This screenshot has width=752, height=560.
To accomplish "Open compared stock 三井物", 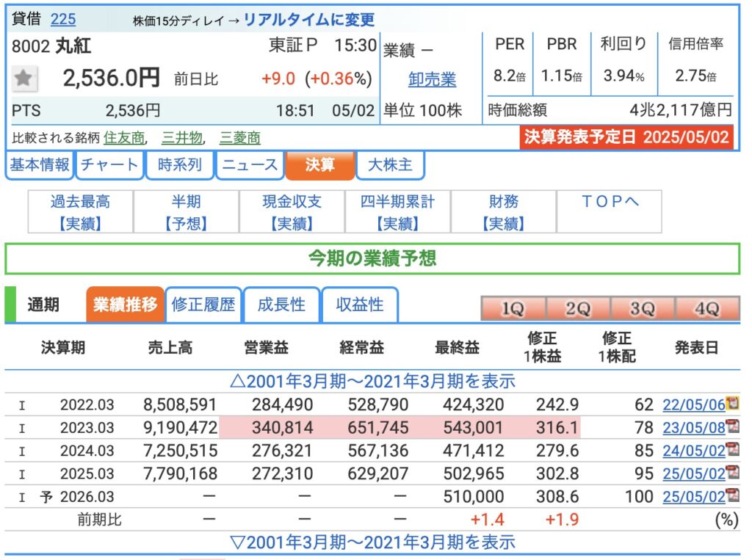I will [x=182, y=138].
